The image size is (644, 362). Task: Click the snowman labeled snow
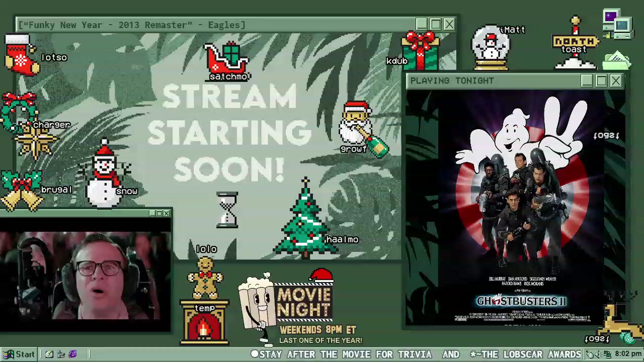104,174
